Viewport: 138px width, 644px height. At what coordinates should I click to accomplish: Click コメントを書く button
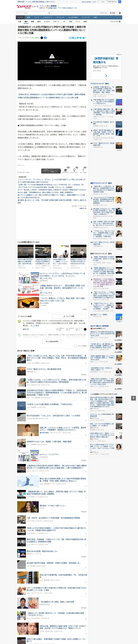coord(69,316)
